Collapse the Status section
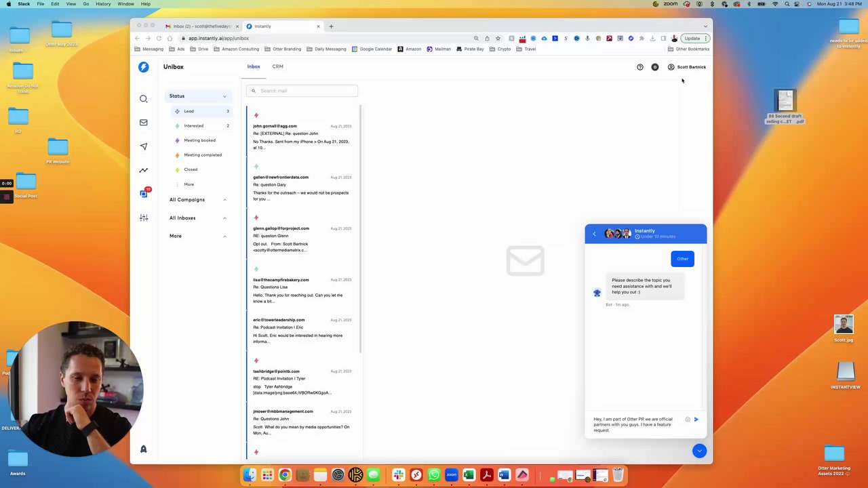 pyautogui.click(x=224, y=96)
